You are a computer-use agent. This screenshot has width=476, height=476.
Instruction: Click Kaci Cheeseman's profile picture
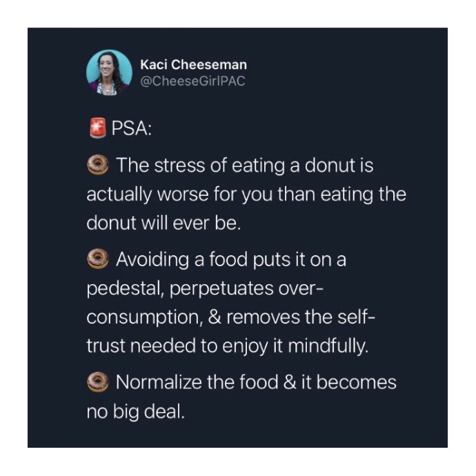point(109,72)
